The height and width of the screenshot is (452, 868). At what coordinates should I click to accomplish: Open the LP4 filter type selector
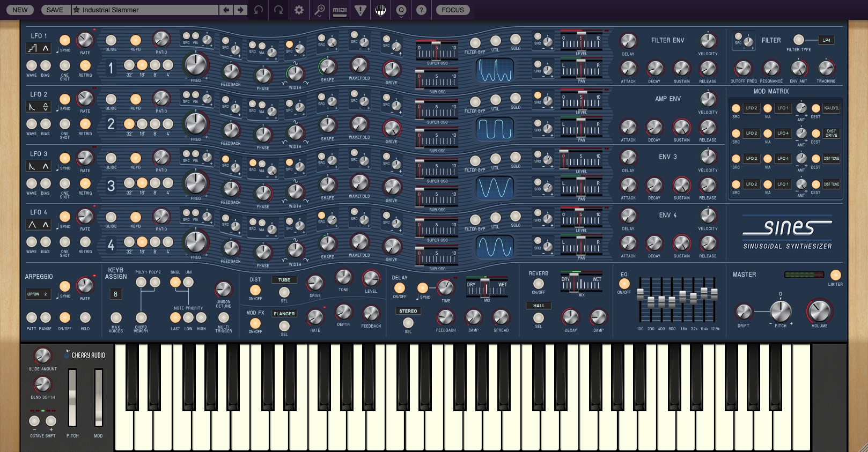pyautogui.click(x=827, y=40)
